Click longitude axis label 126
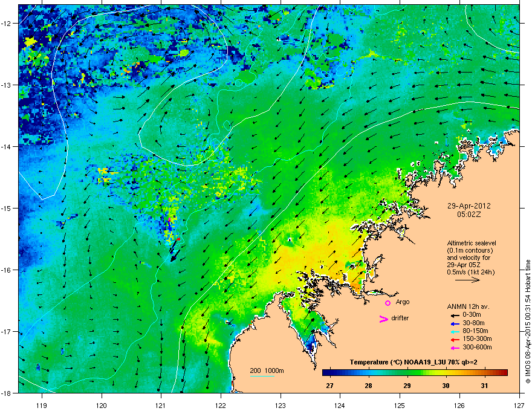 459,405
